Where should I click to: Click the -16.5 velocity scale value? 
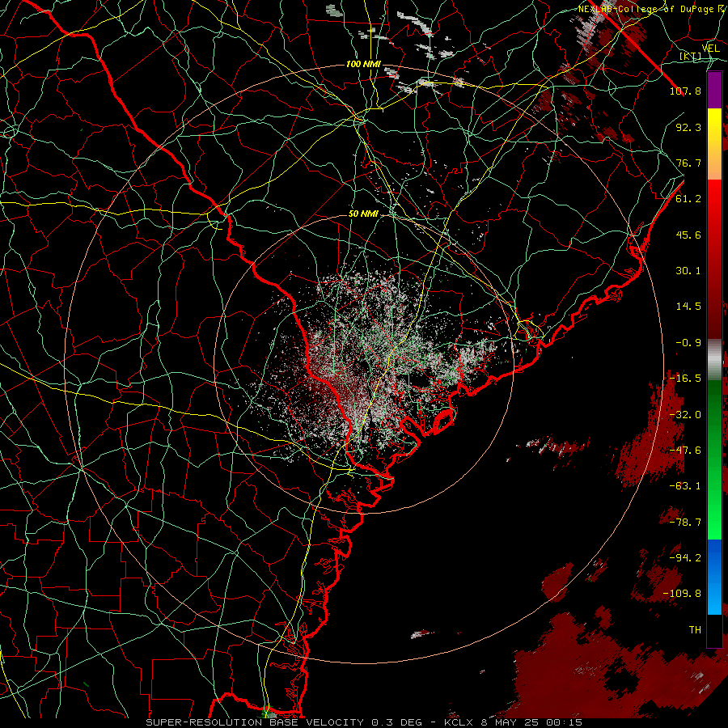(685, 379)
